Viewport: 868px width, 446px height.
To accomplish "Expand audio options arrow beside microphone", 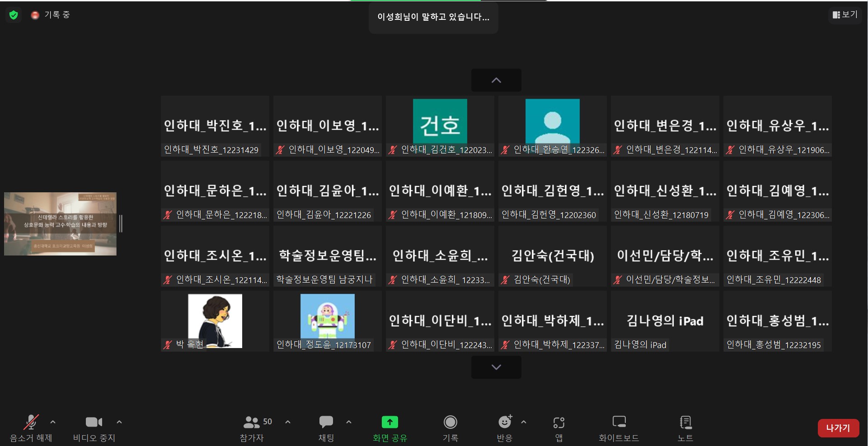I will pyautogui.click(x=53, y=422).
